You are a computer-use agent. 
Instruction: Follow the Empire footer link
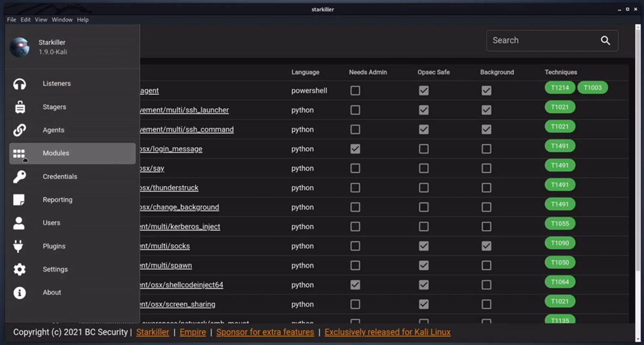[193, 332]
